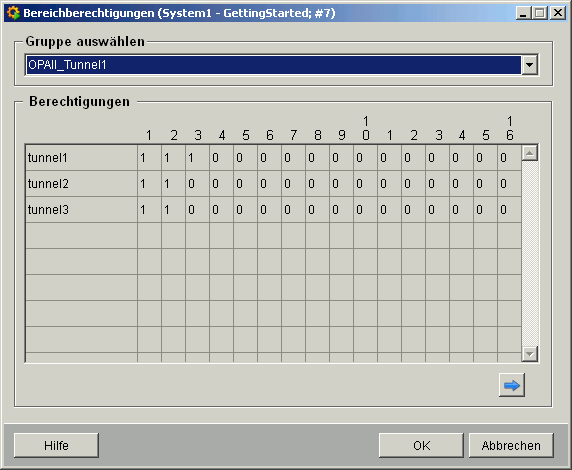
Task: Toggle tunnel1 permission bit 3
Action: [197, 158]
